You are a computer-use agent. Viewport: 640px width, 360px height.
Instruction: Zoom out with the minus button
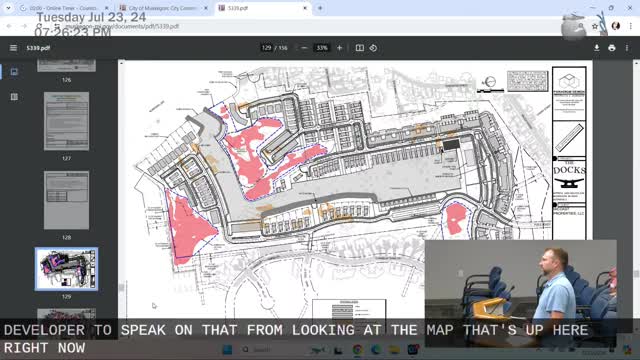[x=304, y=48]
